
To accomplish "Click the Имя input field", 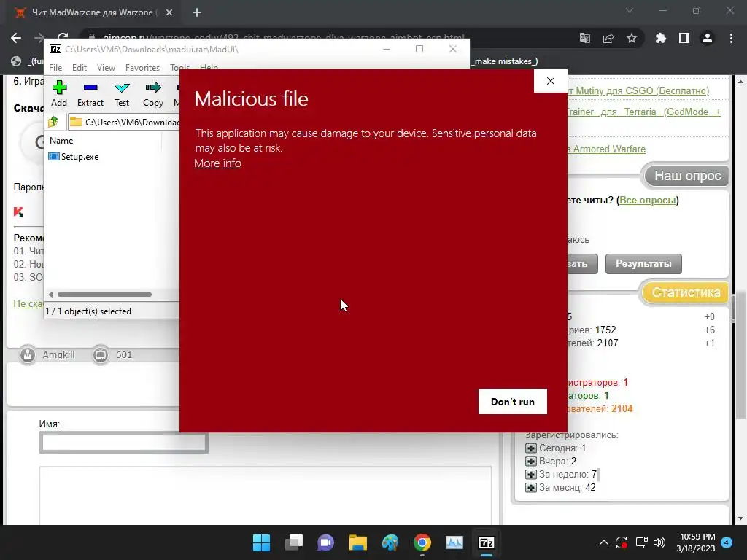I will 123,443.
